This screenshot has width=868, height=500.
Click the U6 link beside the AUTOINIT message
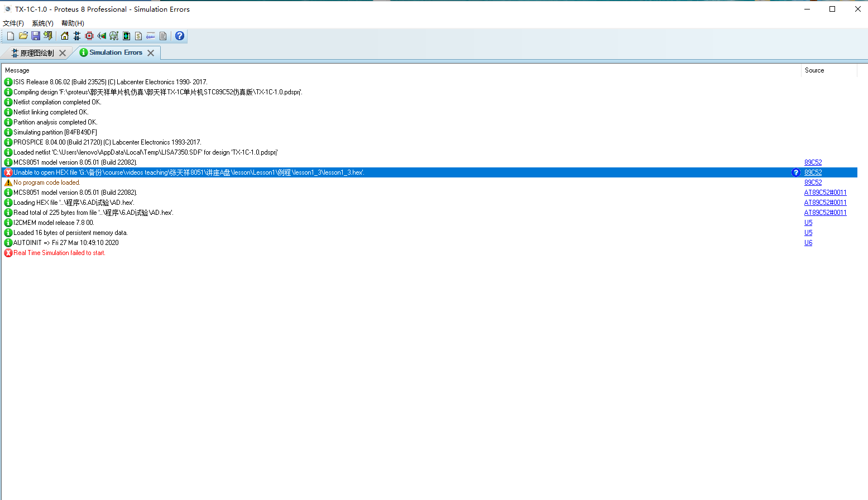point(808,243)
